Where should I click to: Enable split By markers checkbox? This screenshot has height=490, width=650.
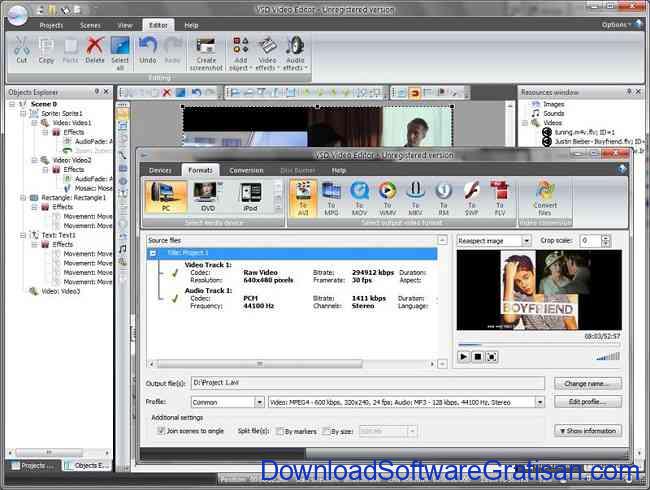[280, 431]
